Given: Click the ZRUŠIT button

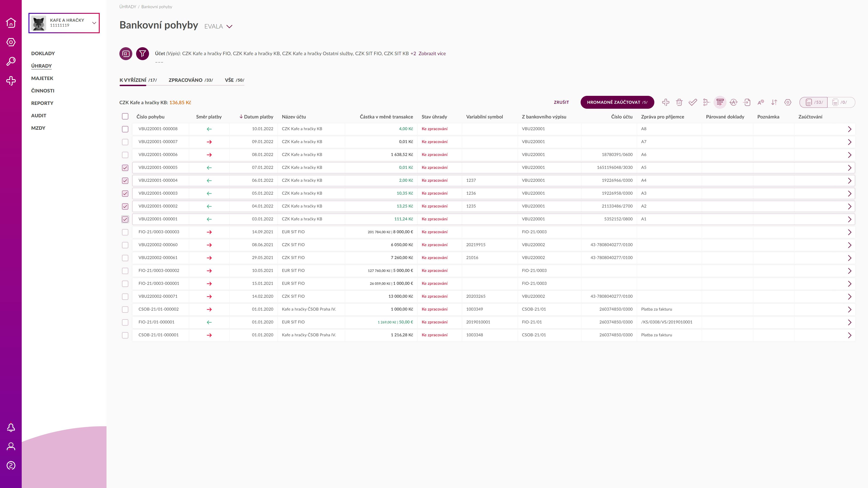Looking at the screenshot, I should 561,102.
